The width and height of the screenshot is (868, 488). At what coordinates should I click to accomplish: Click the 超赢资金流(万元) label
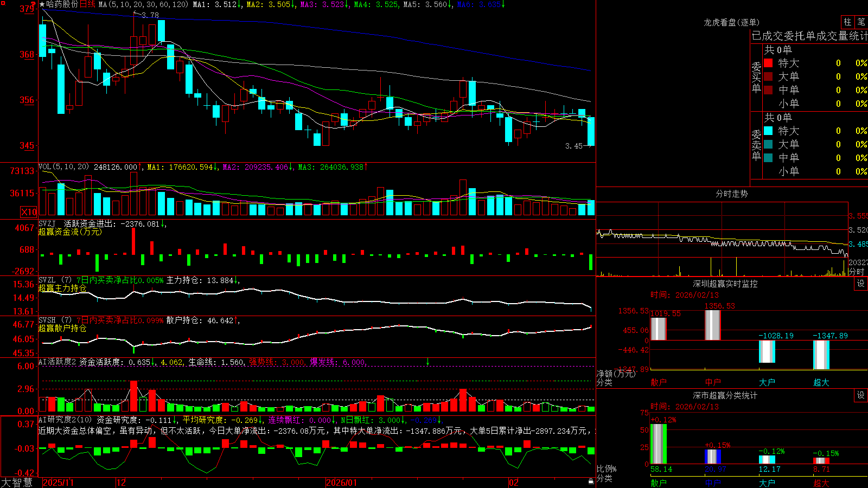tap(70, 232)
